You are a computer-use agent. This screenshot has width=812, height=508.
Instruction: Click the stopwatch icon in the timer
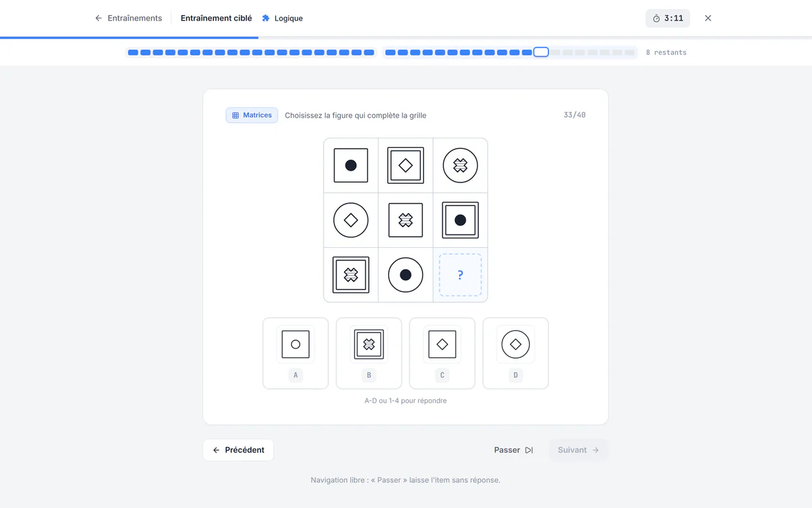tap(656, 19)
